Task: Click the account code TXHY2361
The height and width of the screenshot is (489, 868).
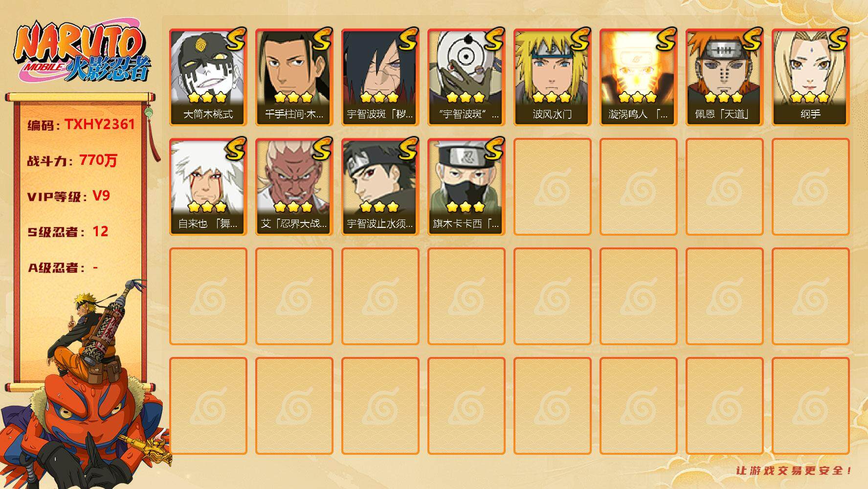Action: click(100, 124)
